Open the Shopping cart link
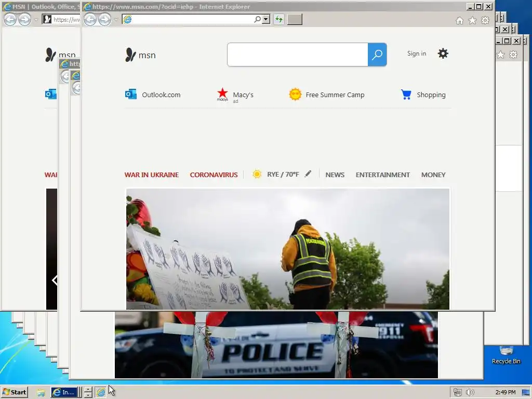This screenshot has height=399, width=532. pyautogui.click(x=423, y=95)
